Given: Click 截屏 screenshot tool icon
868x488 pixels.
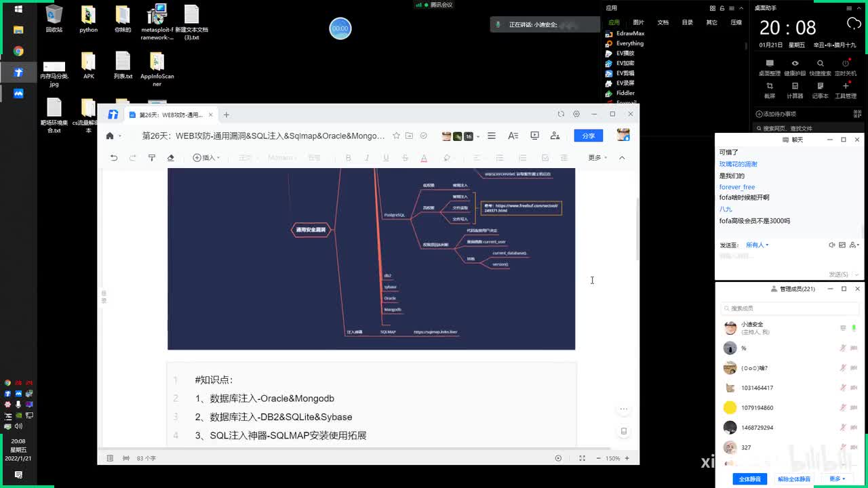Looking at the screenshot, I should (x=770, y=90).
